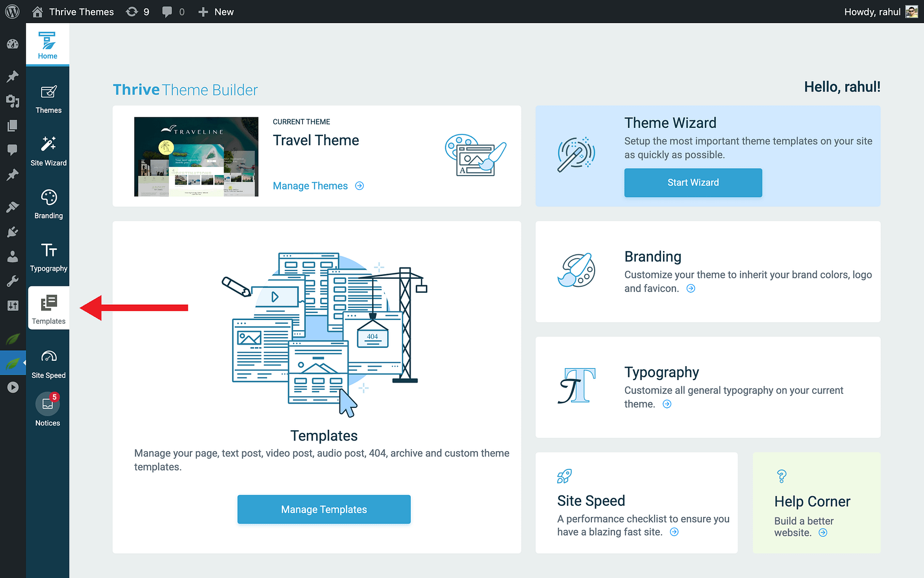Select Templates in the Thrive sidebar
Screen dimensions: 924x578
[x=48, y=308]
